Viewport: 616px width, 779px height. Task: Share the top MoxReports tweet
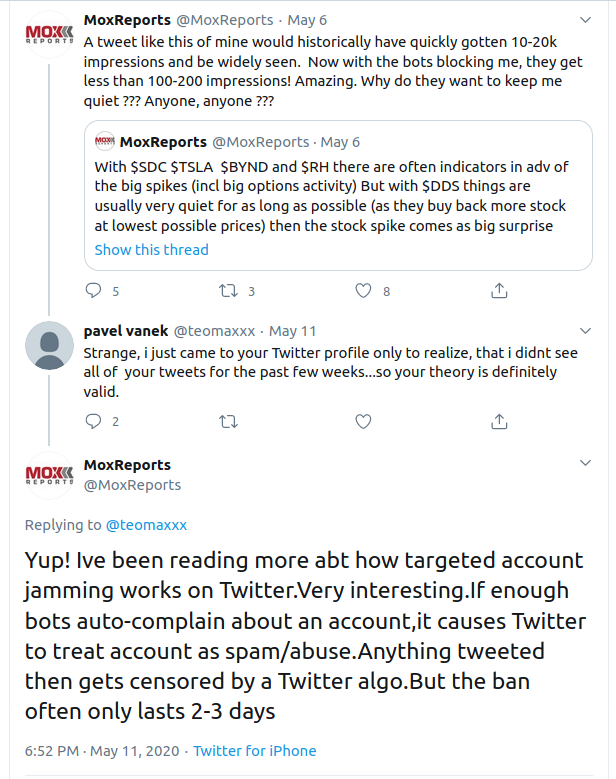(x=498, y=291)
